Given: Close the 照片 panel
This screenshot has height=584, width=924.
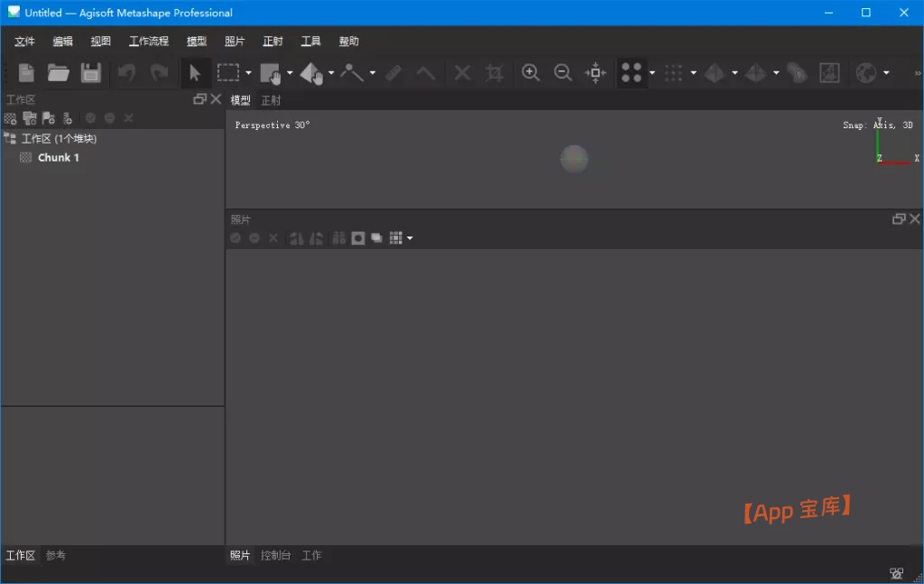Looking at the screenshot, I should point(915,219).
